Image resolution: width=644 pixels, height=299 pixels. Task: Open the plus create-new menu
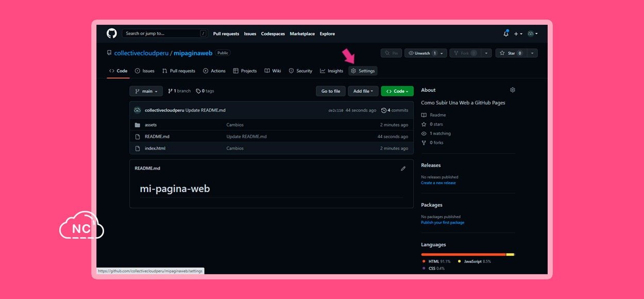pos(518,34)
